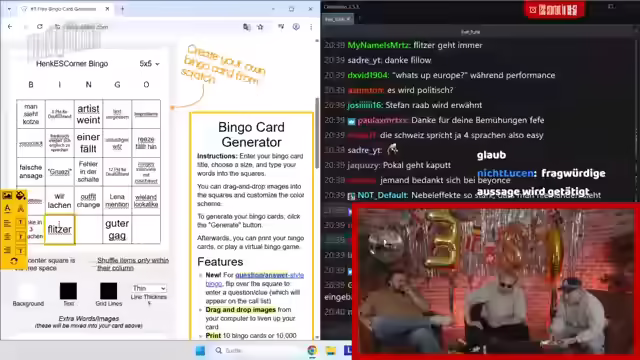The width and height of the screenshot is (640, 360).
Task: Click the rotate/refresh icon in yellow toolbar
Action: click(14, 262)
